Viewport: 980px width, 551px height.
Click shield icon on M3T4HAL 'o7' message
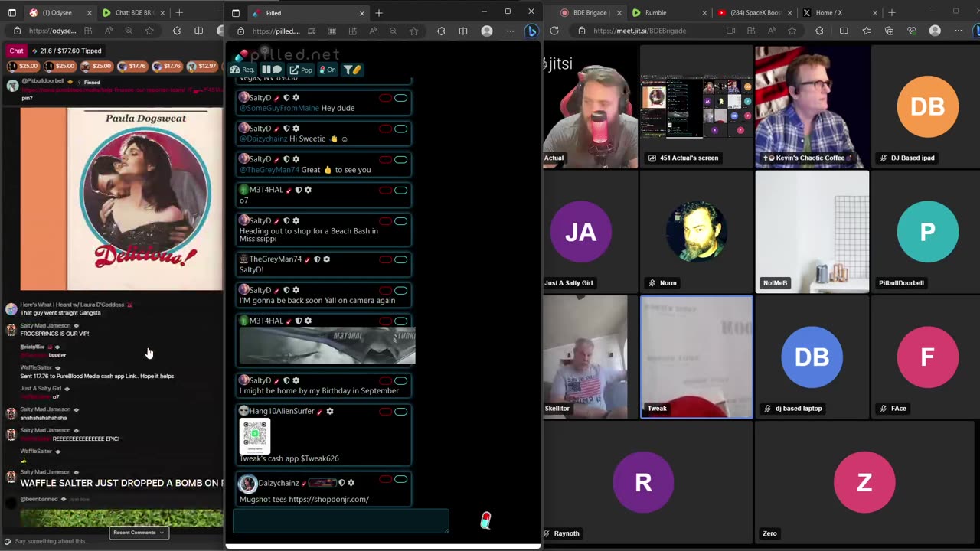(299, 190)
